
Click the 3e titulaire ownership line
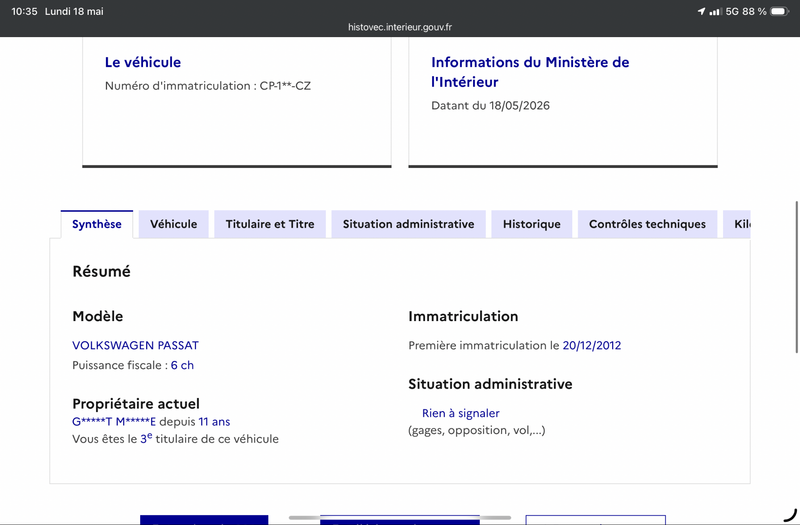click(x=176, y=439)
